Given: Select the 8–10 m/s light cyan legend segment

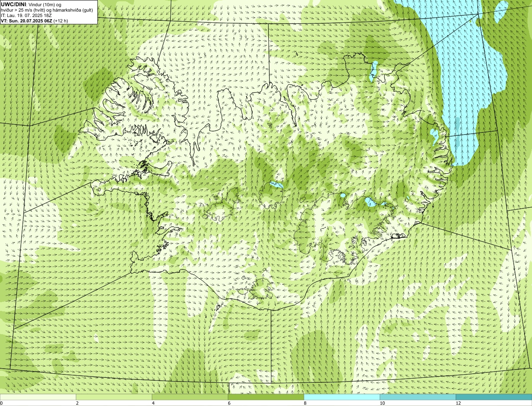Looking at the screenshot, I should pos(342,397).
